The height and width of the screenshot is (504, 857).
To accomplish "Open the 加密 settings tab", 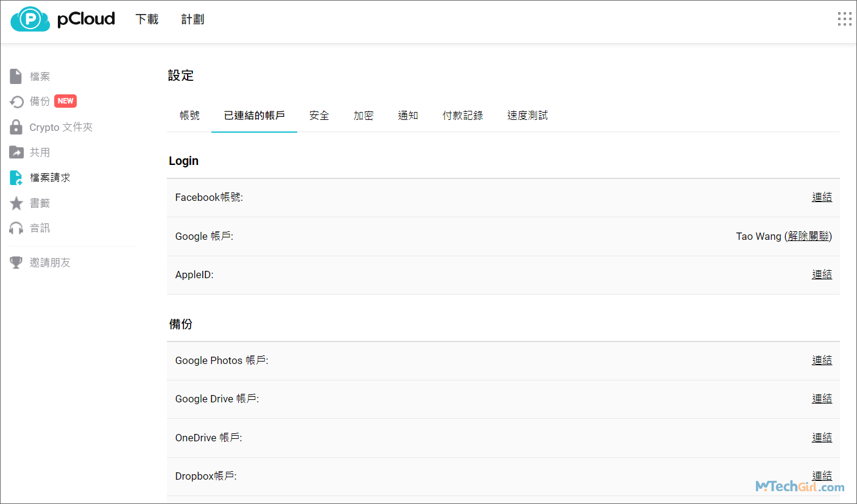I will pyautogui.click(x=364, y=116).
